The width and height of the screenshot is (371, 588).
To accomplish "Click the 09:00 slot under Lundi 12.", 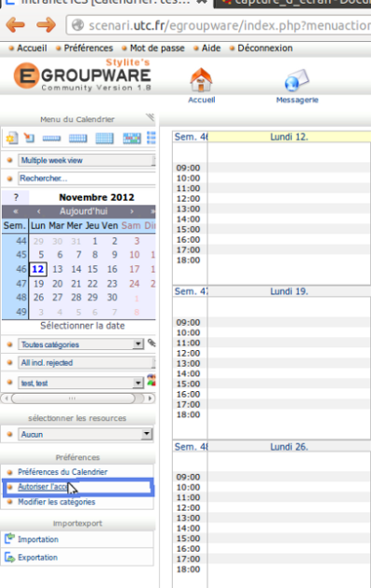I will click(x=289, y=168).
